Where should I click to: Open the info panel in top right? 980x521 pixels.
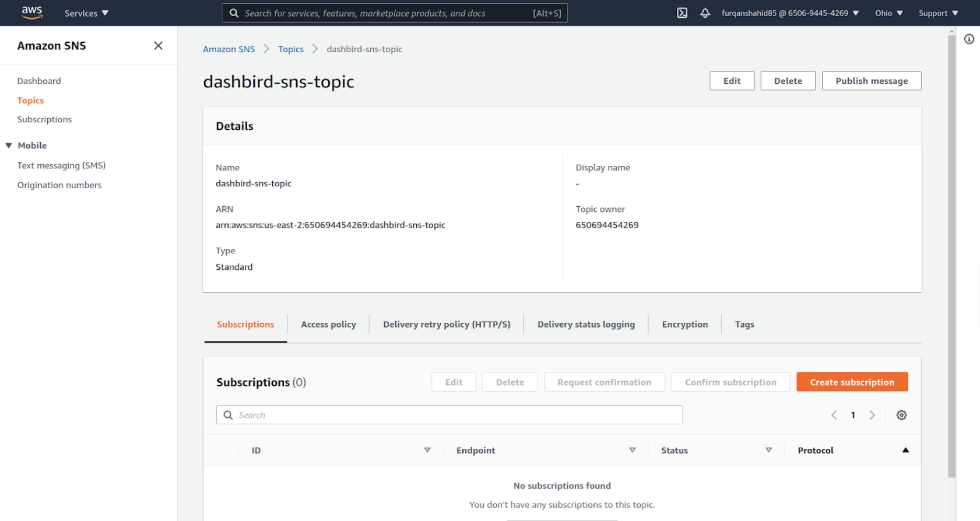click(x=969, y=39)
